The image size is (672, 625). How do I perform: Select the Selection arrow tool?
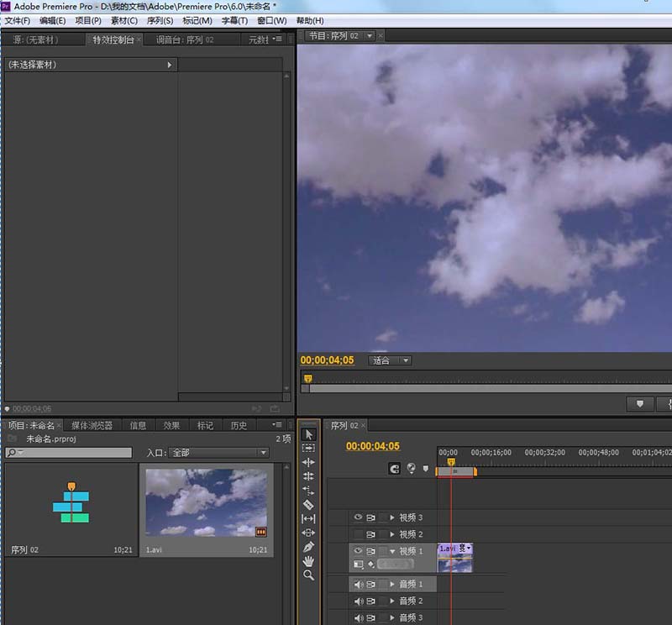coord(308,434)
